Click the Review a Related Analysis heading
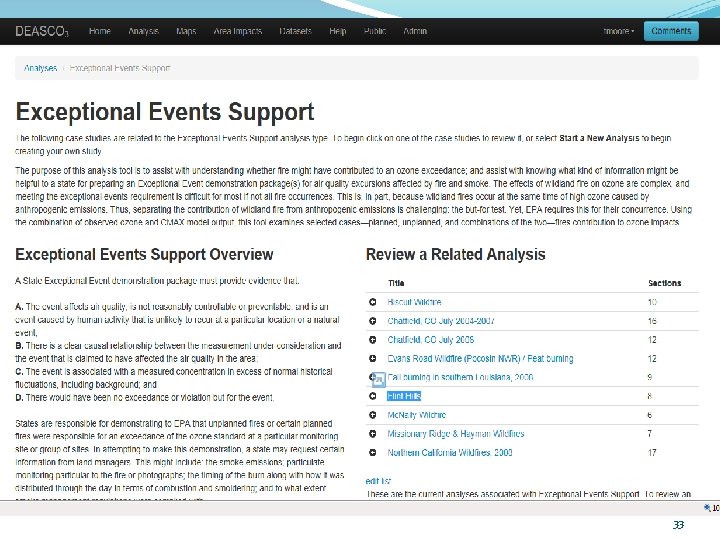The width and height of the screenshot is (720, 540). pyautogui.click(x=456, y=254)
